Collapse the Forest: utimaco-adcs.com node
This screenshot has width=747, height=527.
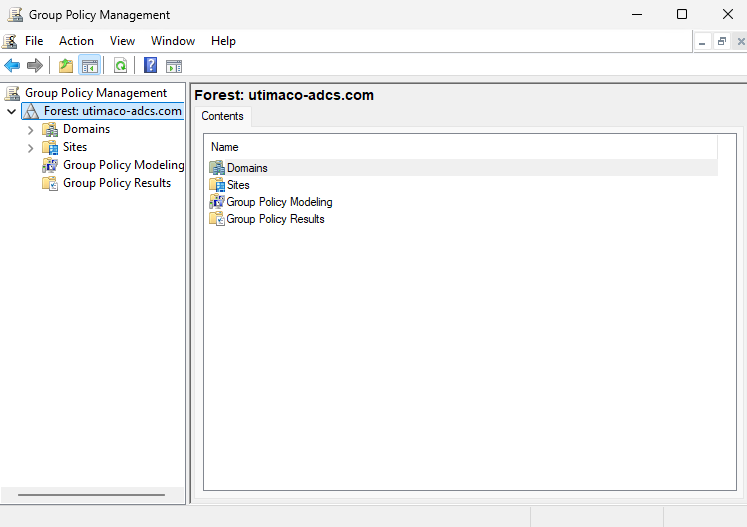pos(11,111)
